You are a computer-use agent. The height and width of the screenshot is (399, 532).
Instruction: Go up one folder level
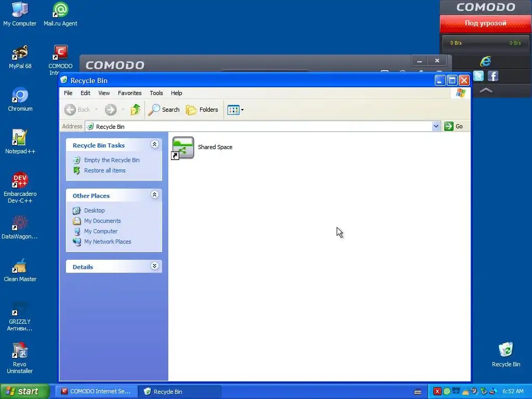pyautogui.click(x=136, y=110)
